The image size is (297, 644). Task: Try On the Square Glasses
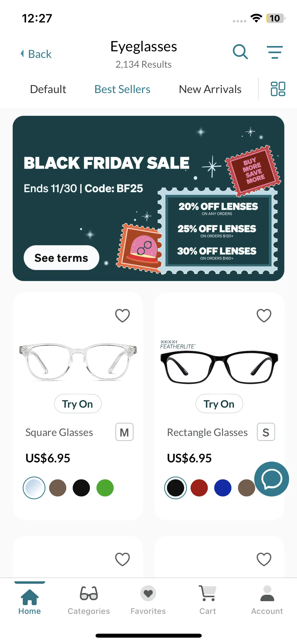(78, 404)
